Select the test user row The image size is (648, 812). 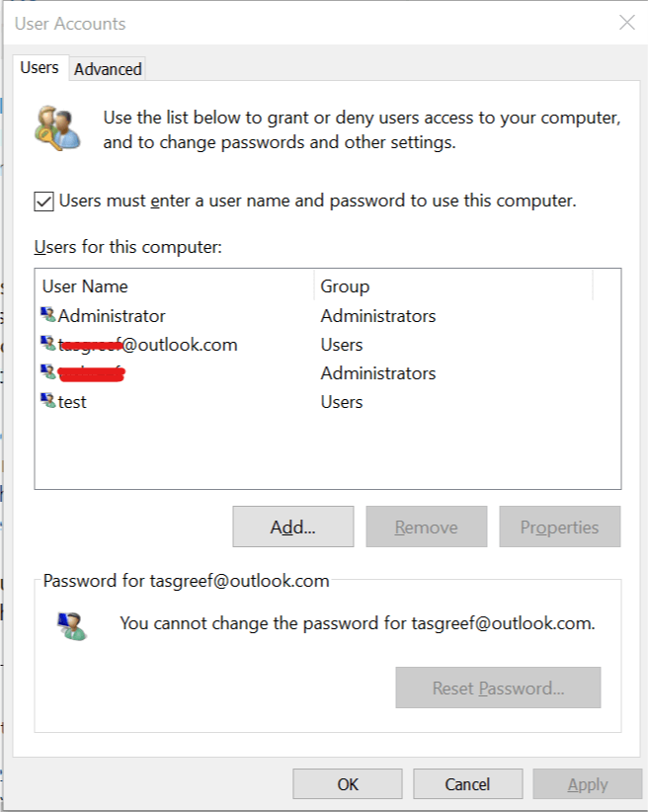pyautogui.click(x=327, y=401)
